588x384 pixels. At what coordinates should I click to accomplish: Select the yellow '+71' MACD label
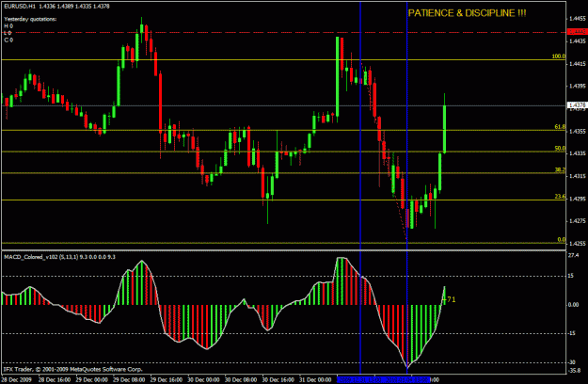coord(450,299)
